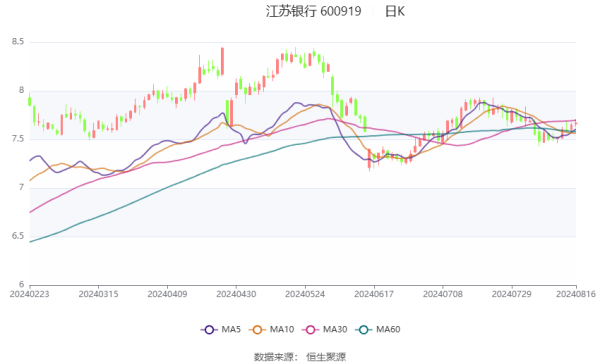Click the 20240223 date label

(x=29, y=294)
